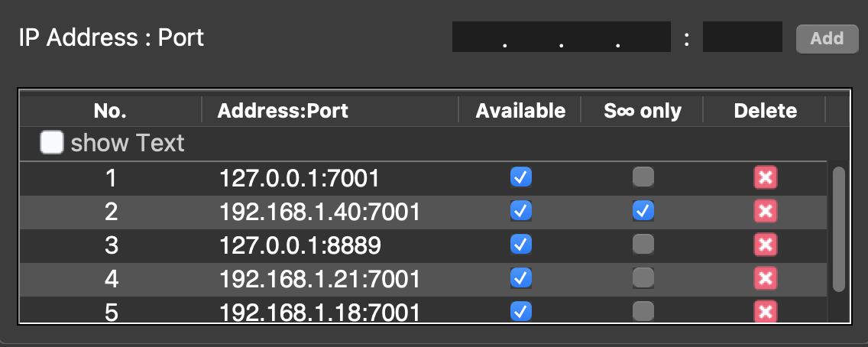Uncheck Available for 192.168.1.21:7001
Image resolution: width=868 pixels, height=347 pixels.
[x=520, y=277]
